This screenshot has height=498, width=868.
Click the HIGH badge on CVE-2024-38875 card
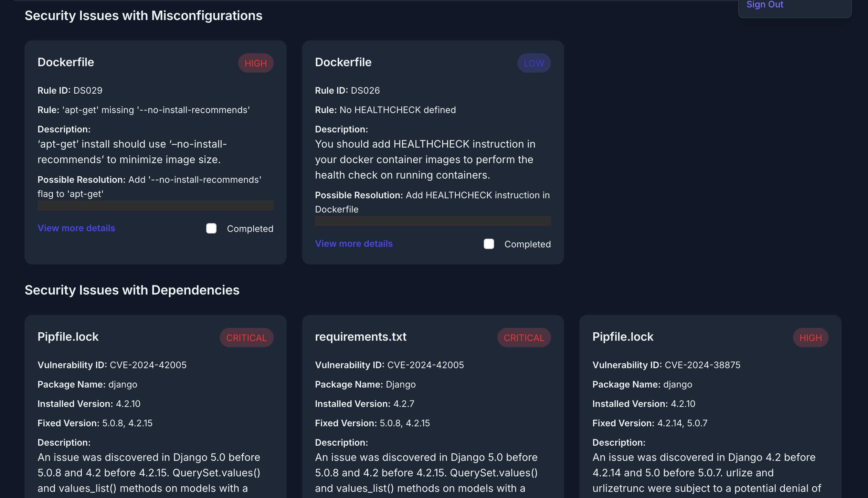click(x=810, y=337)
